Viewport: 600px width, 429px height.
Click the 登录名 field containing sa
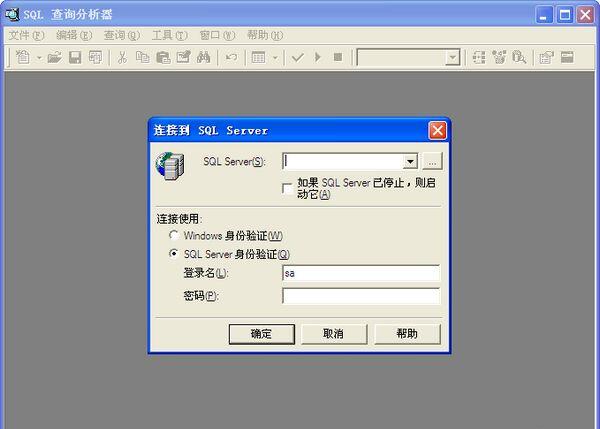click(361, 273)
